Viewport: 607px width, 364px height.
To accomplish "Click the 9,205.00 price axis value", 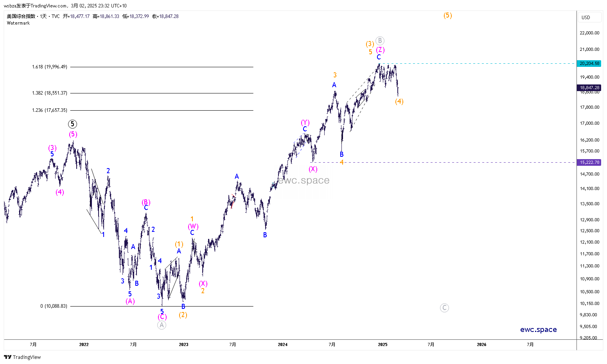I will [x=588, y=338].
